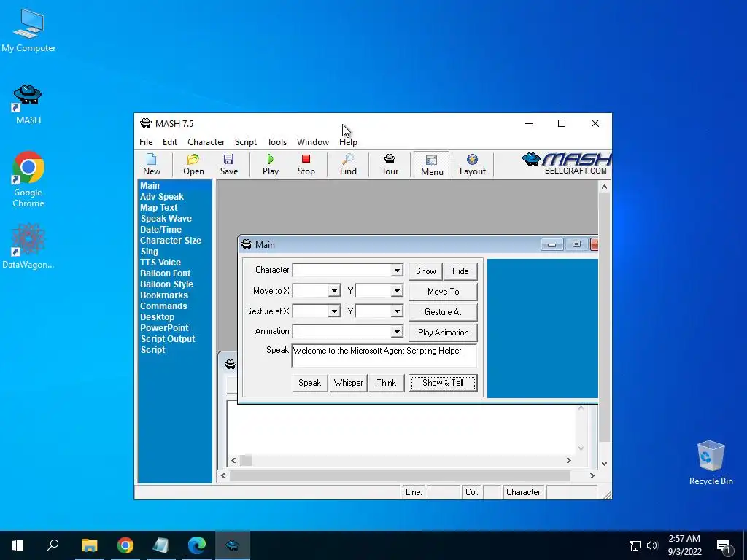The image size is (747, 560).
Task: Click the network tray icon
Action: (635, 545)
